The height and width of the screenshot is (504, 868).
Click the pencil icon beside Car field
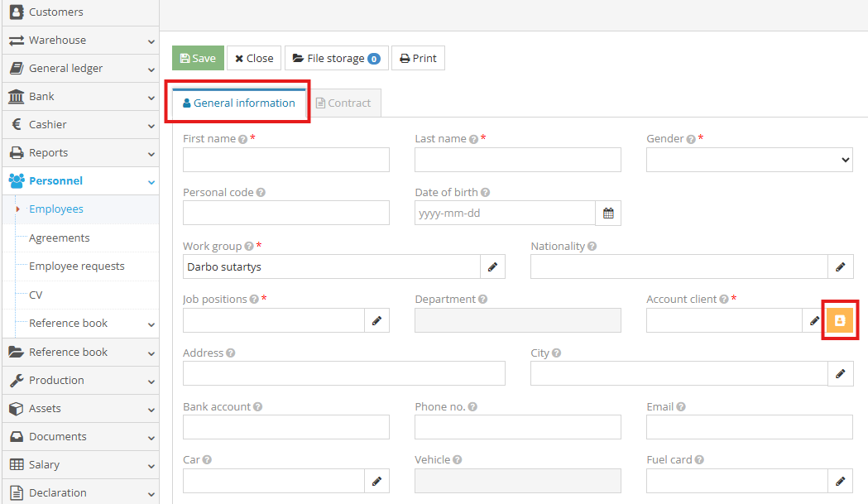pyautogui.click(x=376, y=481)
